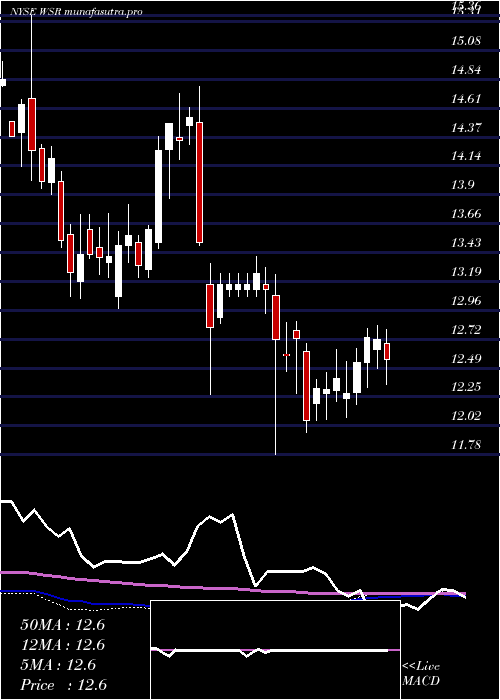
Task: Select the 12.96 price axis label
Action: tap(466, 300)
